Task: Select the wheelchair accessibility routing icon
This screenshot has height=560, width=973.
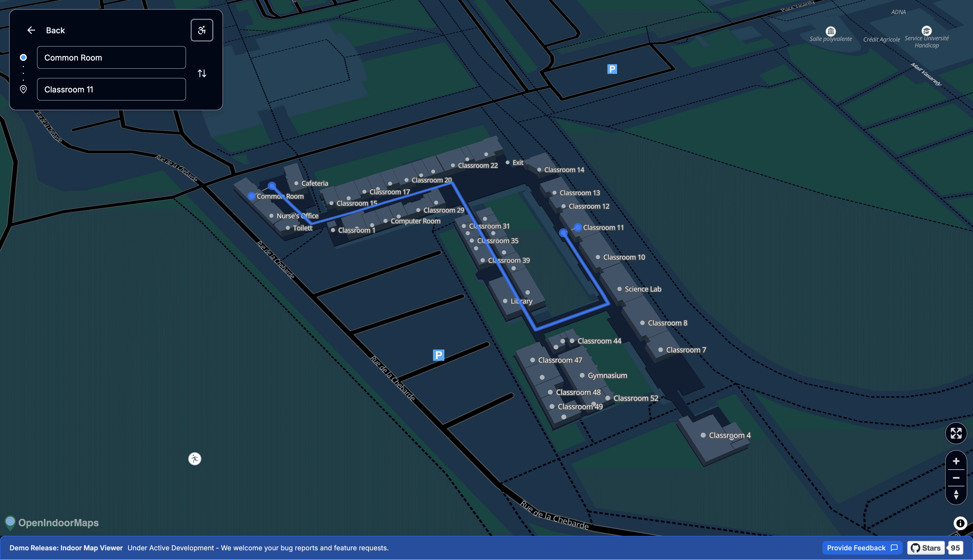Action: coord(203,30)
